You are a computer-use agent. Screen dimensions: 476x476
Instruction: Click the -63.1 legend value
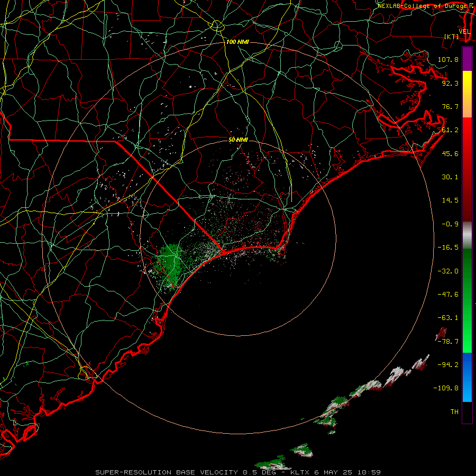[448, 318]
